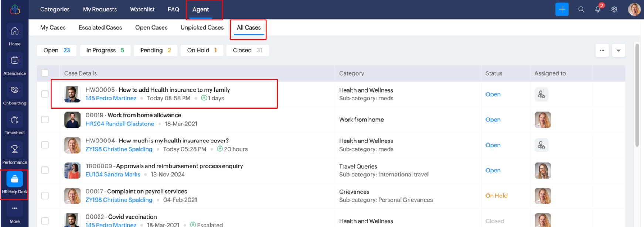Filter cases by In Progress status

click(105, 51)
